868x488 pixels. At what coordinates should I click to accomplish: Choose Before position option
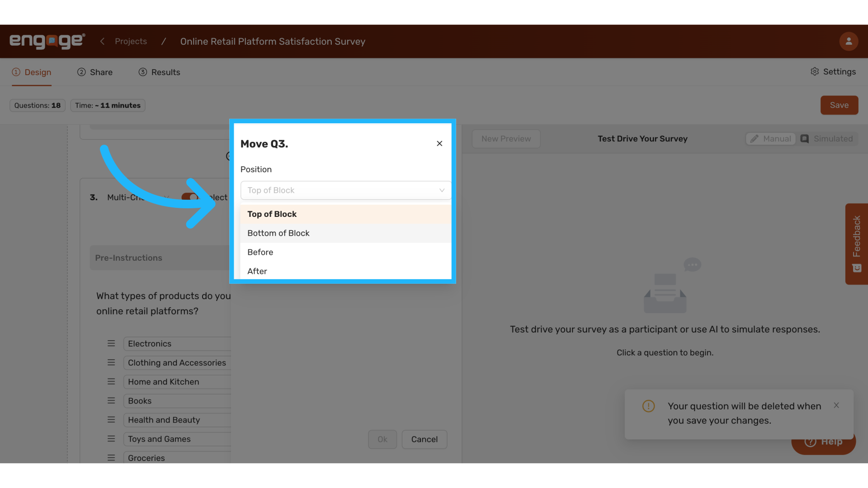pos(346,252)
